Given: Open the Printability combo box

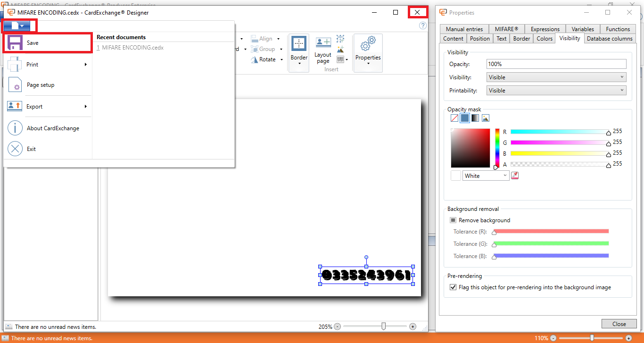Looking at the screenshot, I should click(x=556, y=91).
